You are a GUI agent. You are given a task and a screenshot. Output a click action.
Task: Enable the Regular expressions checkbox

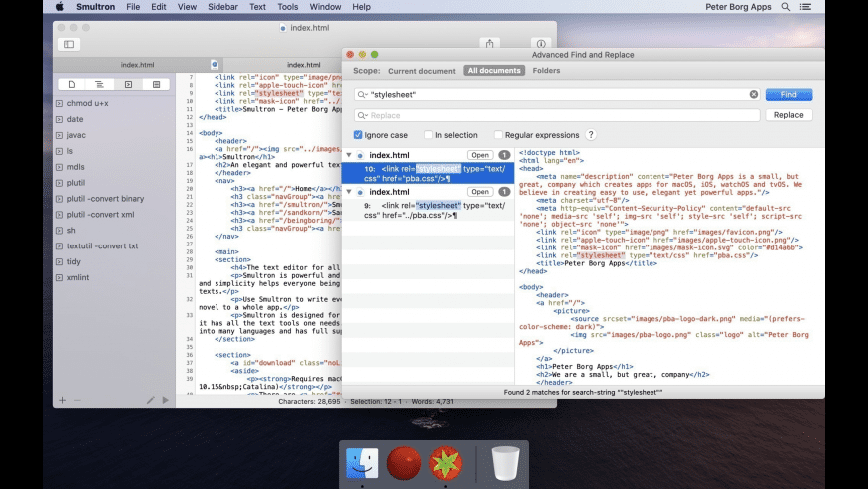point(499,135)
